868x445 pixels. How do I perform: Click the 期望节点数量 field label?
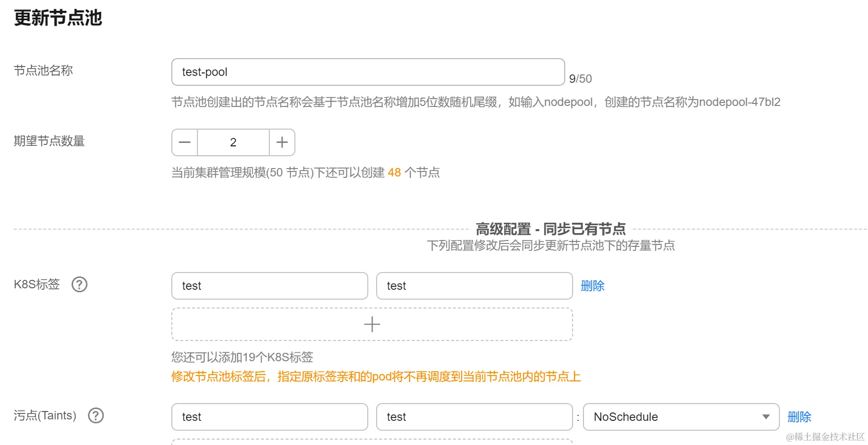(x=49, y=141)
